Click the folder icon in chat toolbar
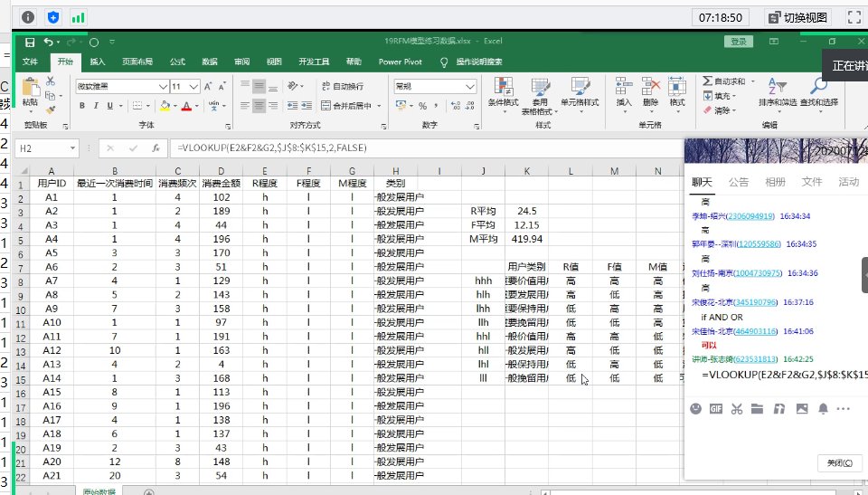This screenshot has width=868, height=495. (x=758, y=409)
